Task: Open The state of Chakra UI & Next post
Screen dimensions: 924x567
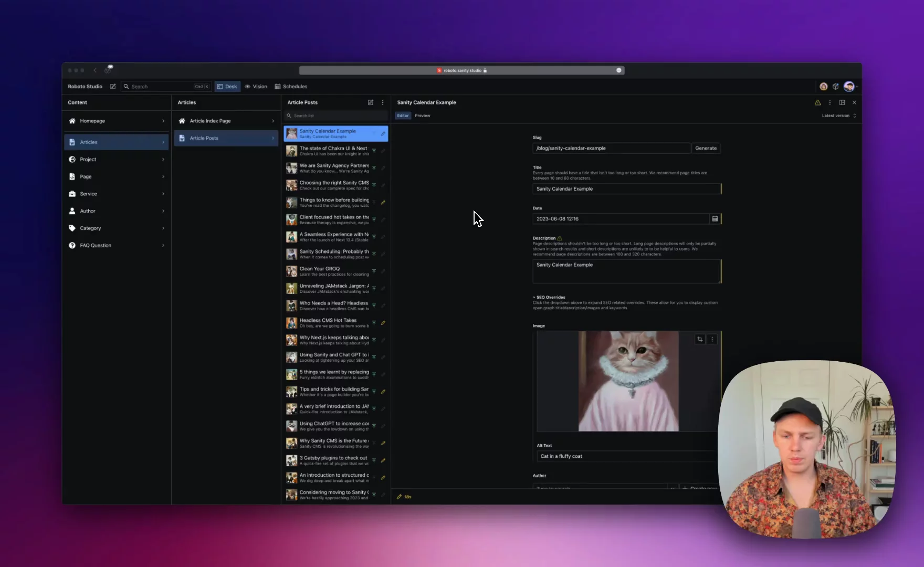Action: pos(336,151)
